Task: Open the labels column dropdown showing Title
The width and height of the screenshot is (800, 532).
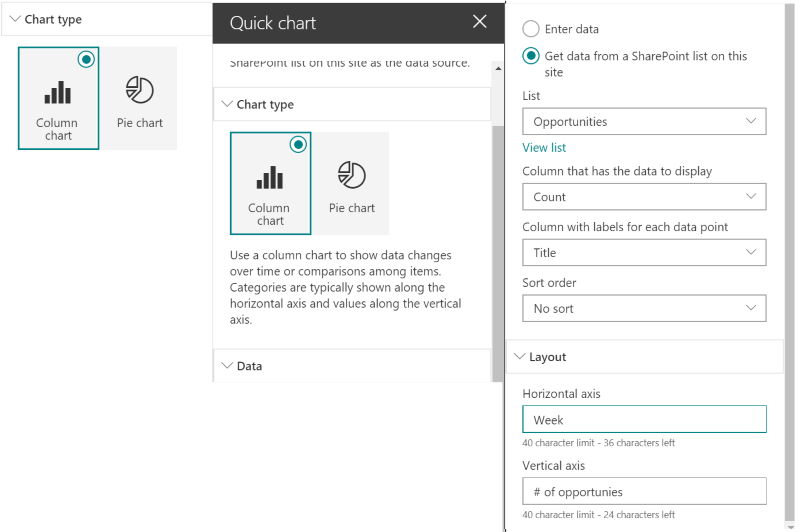Action: [x=644, y=253]
